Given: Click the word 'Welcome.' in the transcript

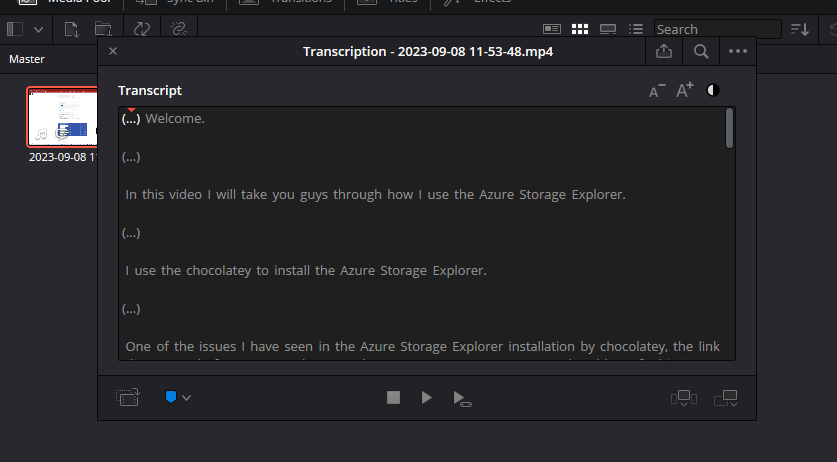Looking at the screenshot, I should (x=175, y=119).
